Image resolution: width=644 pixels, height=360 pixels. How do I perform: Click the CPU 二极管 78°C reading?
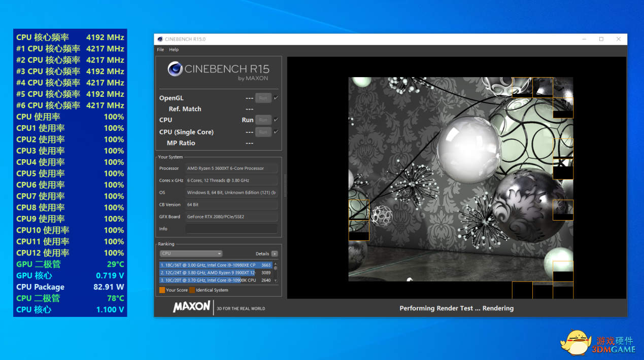pyautogui.click(x=70, y=298)
